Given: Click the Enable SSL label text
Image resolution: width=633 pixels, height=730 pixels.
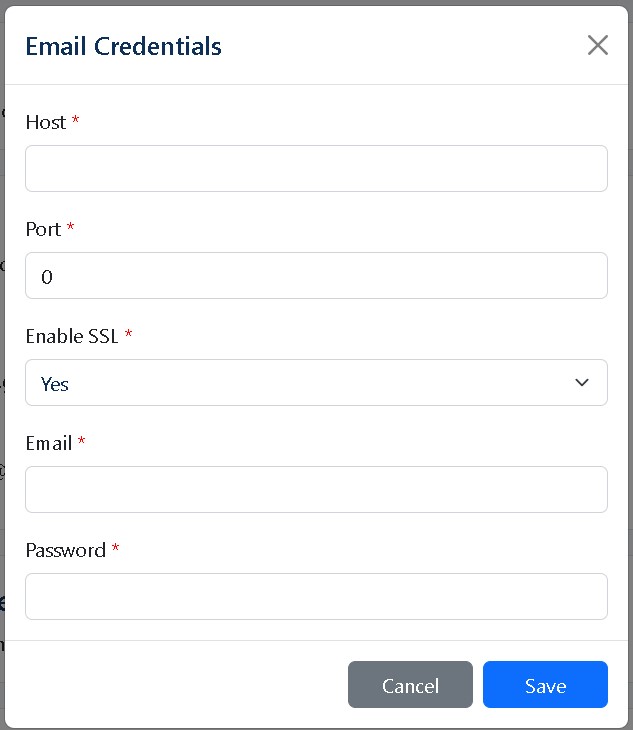Looking at the screenshot, I should point(72,336).
